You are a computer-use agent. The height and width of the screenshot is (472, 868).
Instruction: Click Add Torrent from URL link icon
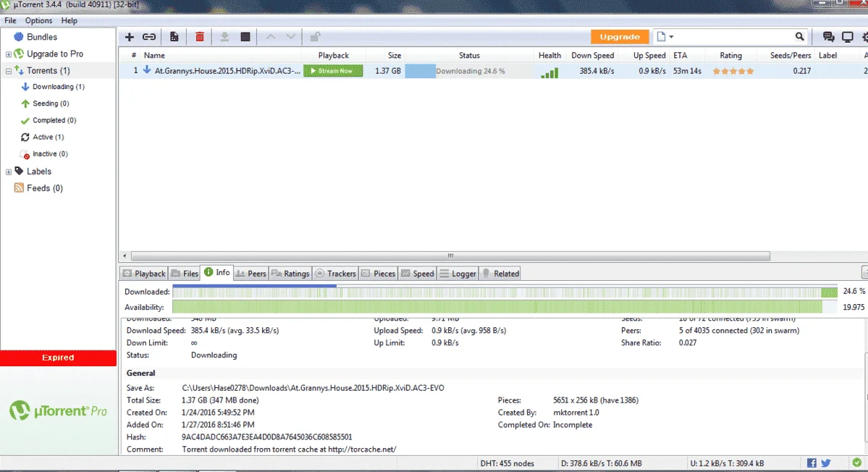pyautogui.click(x=149, y=37)
